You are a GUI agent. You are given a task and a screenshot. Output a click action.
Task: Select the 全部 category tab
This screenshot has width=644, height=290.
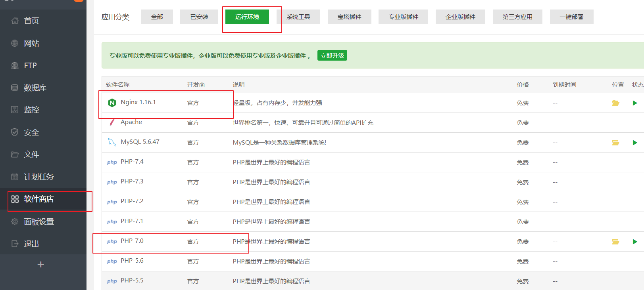(157, 17)
